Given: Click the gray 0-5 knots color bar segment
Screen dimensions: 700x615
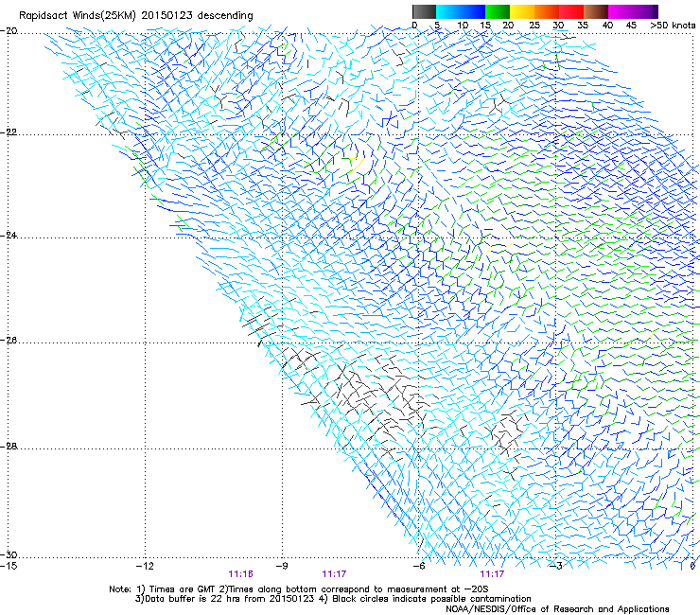Looking at the screenshot, I should click(x=424, y=11).
